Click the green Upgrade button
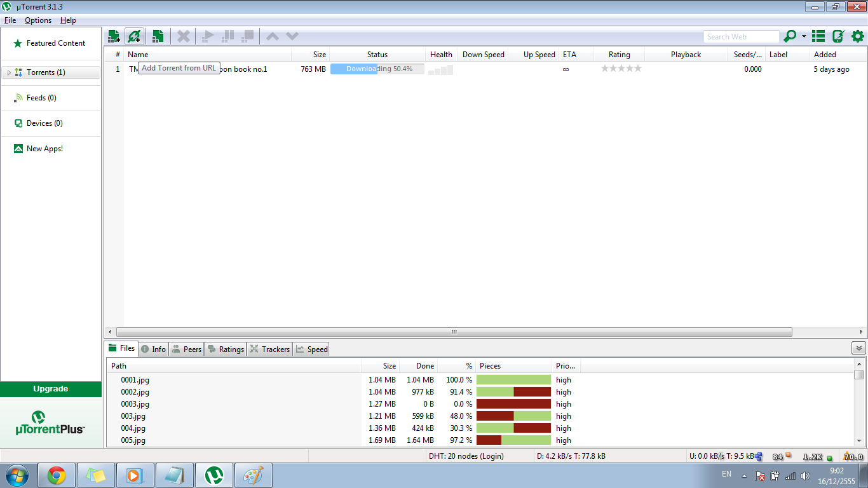868x488 pixels. 51,389
